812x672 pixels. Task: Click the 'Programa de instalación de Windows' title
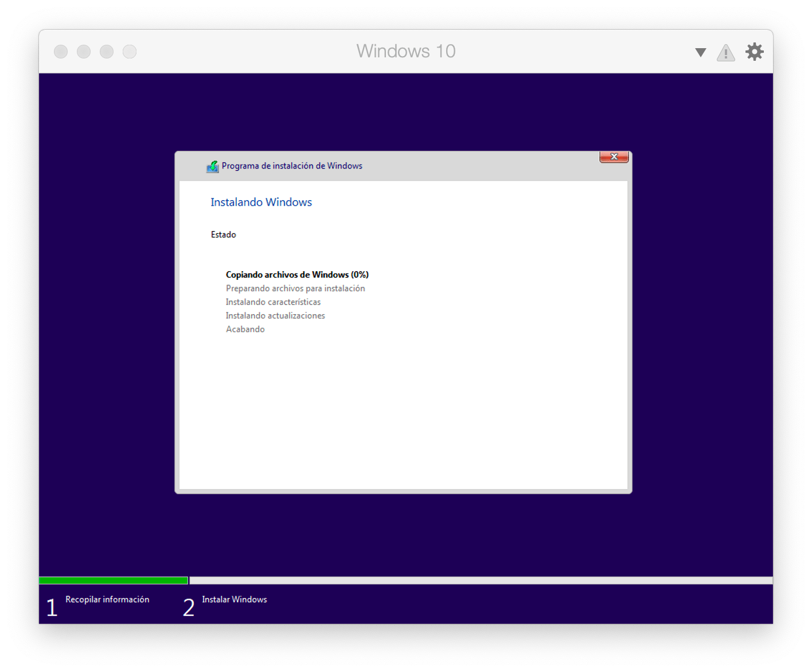(292, 166)
